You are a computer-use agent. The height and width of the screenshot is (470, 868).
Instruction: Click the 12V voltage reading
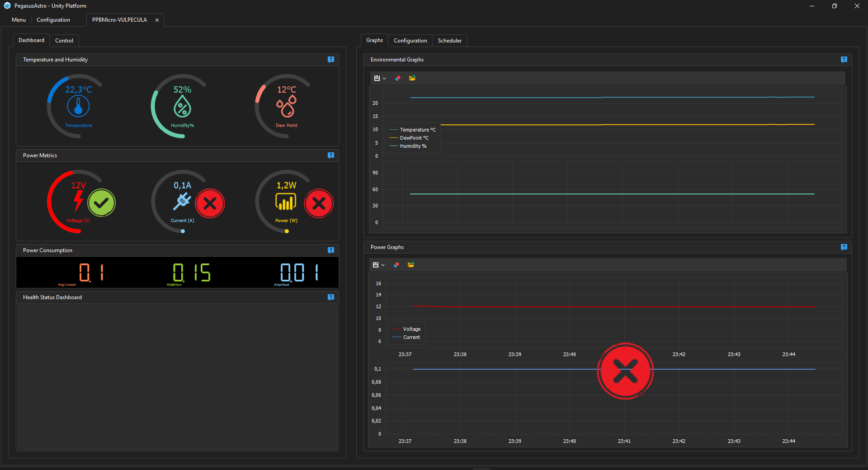click(x=78, y=185)
